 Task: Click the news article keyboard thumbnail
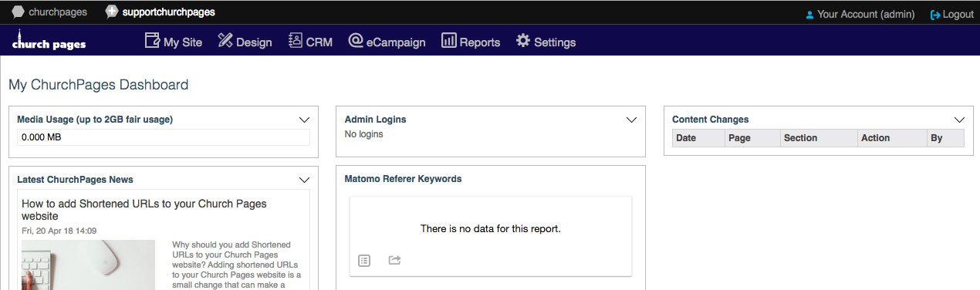coord(88,265)
